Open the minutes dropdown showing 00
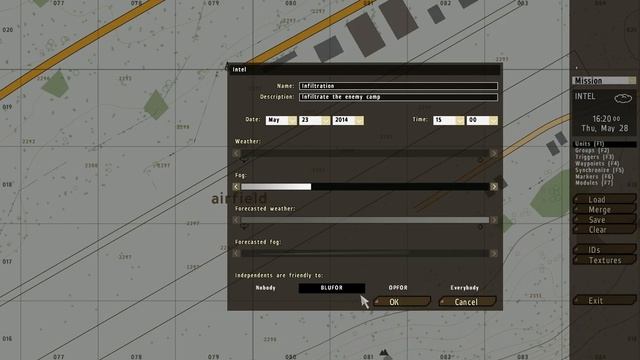The image size is (640, 360). [482, 120]
